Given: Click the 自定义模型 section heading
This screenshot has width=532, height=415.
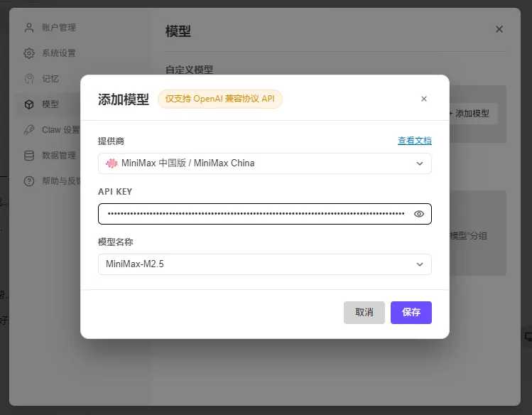Looking at the screenshot, I should click(x=189, y=70).
